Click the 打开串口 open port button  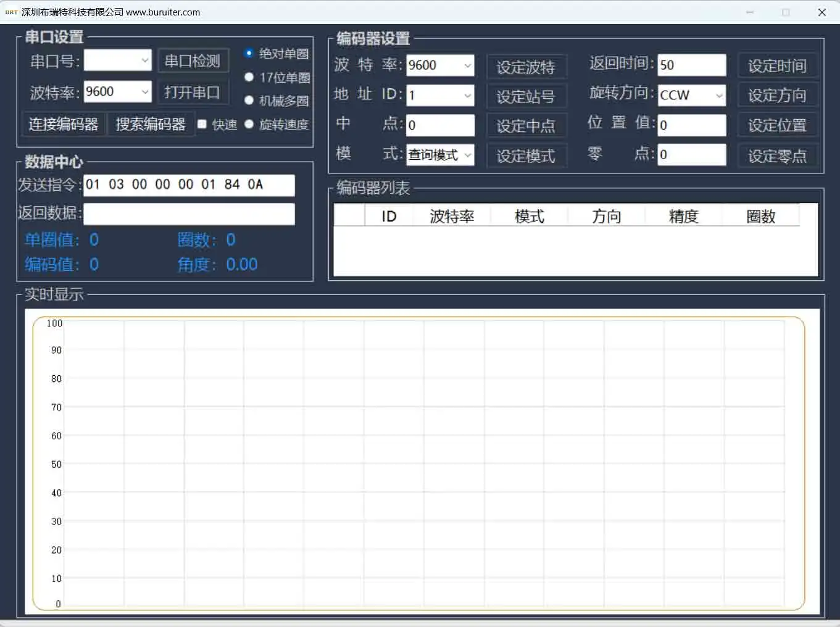pos(193,93)
